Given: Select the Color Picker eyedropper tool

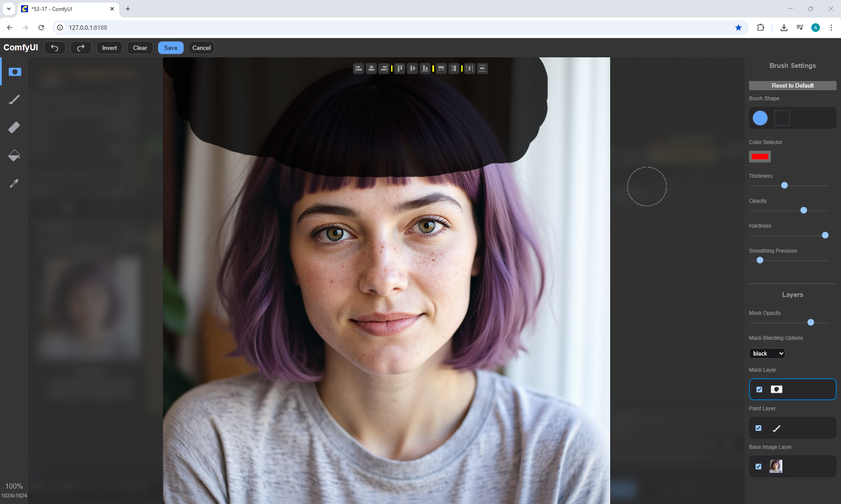Looking at the screenshot, I should pyautogui.click(x=14, y=183).
